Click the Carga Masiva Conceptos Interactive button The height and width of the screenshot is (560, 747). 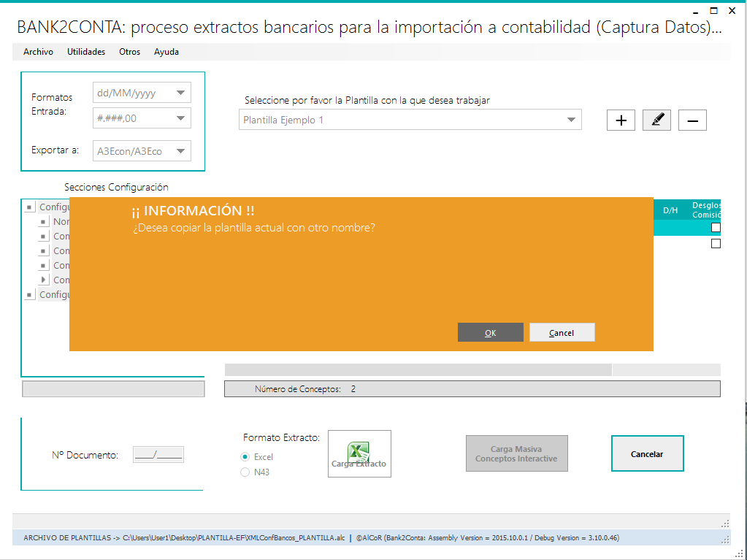click(516, 454)
